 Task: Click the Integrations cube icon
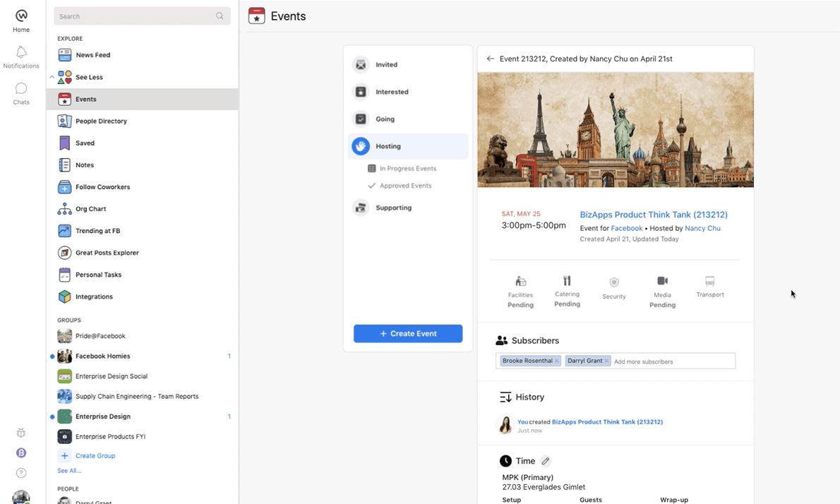pyautogui.click(x=64, y=296)
